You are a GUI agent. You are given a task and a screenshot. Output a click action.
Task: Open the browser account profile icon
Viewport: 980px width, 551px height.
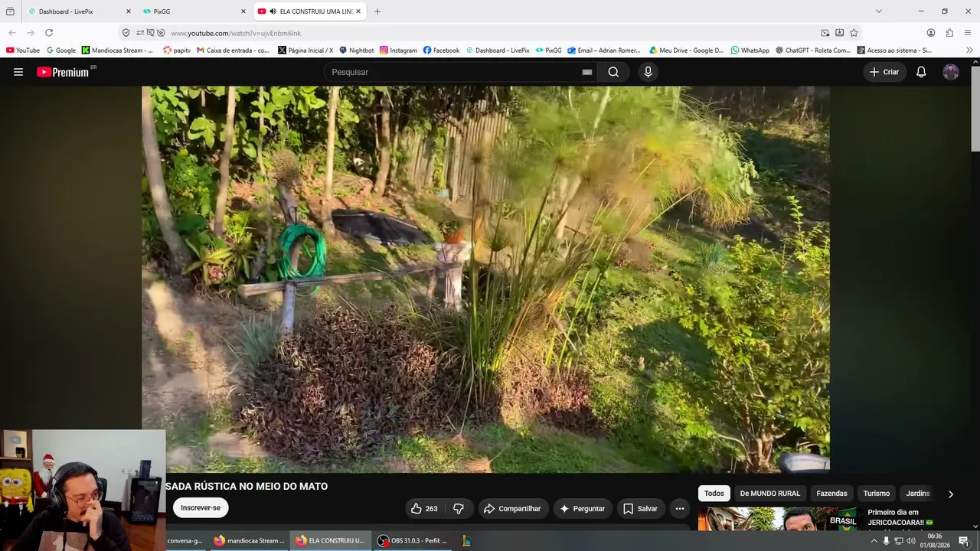click(x=931, y=33)
